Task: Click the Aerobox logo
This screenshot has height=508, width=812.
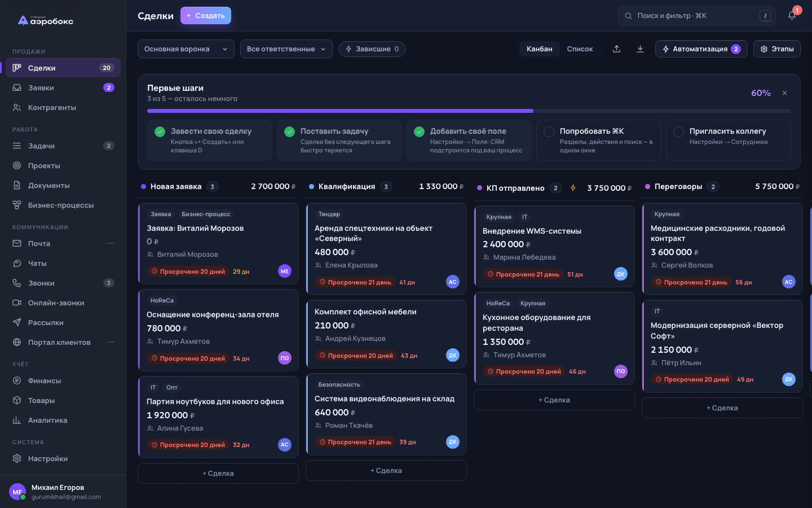Action: tap(46, 21)
